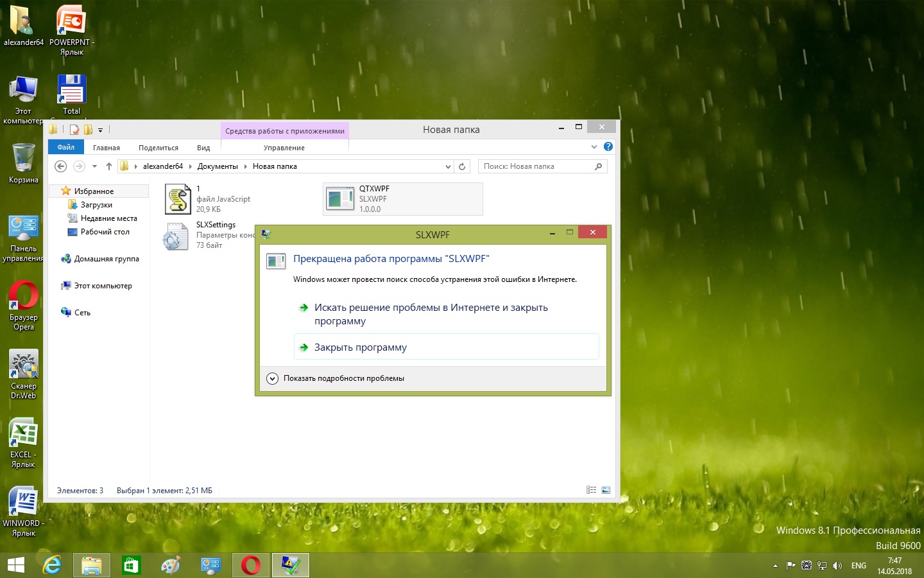Viewport: 924px width, 578px height.
Task: Expand the ribbon with chevron arrow
Action: (594, 146)
